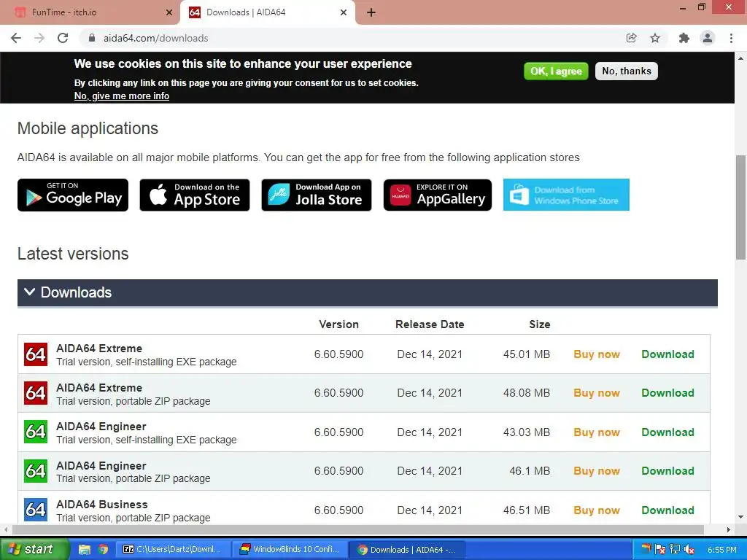Click the security alert shield tray icon

coord(660,550)
